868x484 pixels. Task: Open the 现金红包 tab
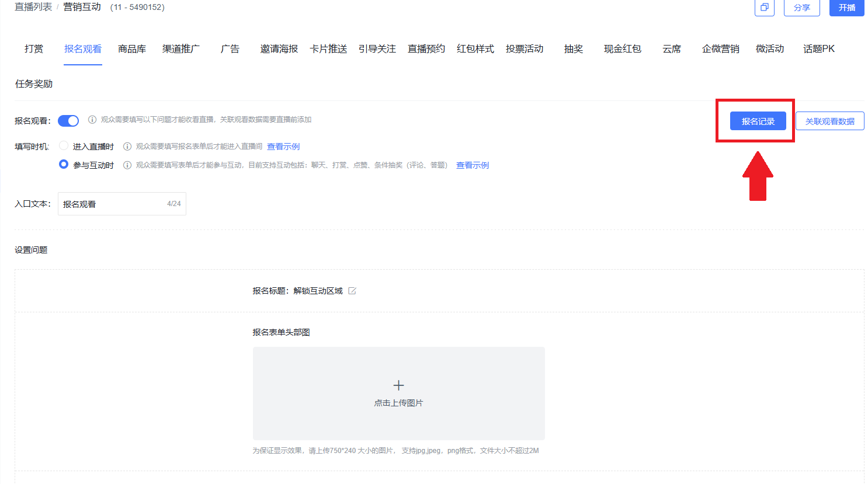tap(623, 49)
